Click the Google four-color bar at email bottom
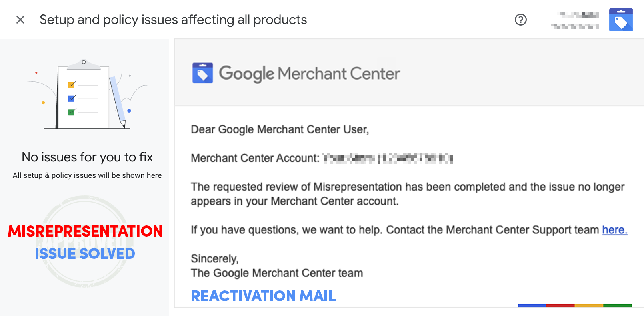The image size is (644, 316). 575,306
